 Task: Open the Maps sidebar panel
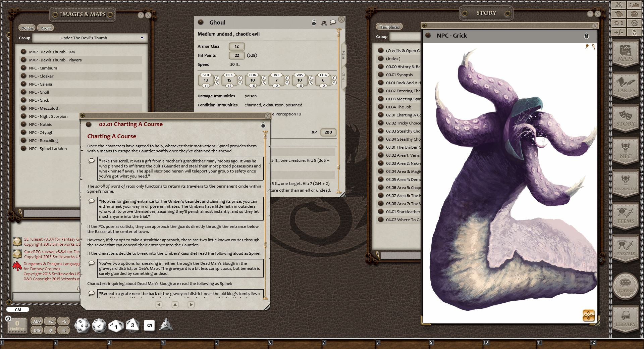pyautogui.click(x=626, y=53)
